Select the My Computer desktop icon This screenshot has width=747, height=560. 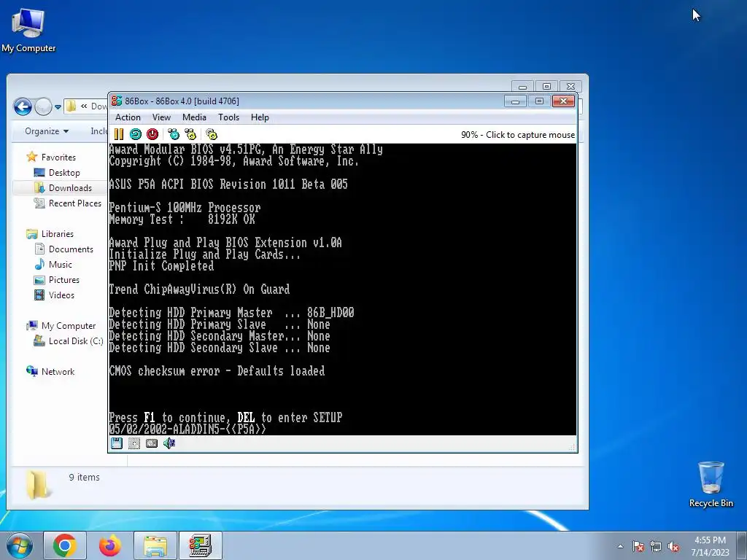coord(28,30)
